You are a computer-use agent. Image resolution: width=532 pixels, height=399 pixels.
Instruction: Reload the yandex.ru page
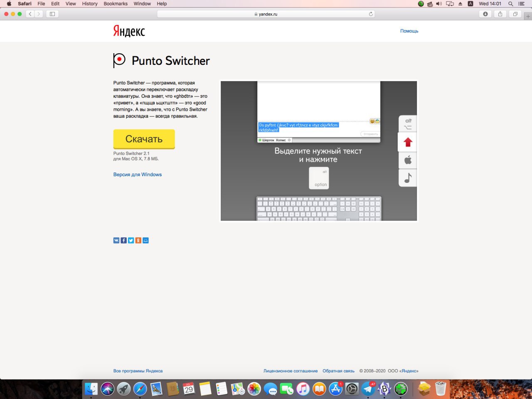coord(371,14)
